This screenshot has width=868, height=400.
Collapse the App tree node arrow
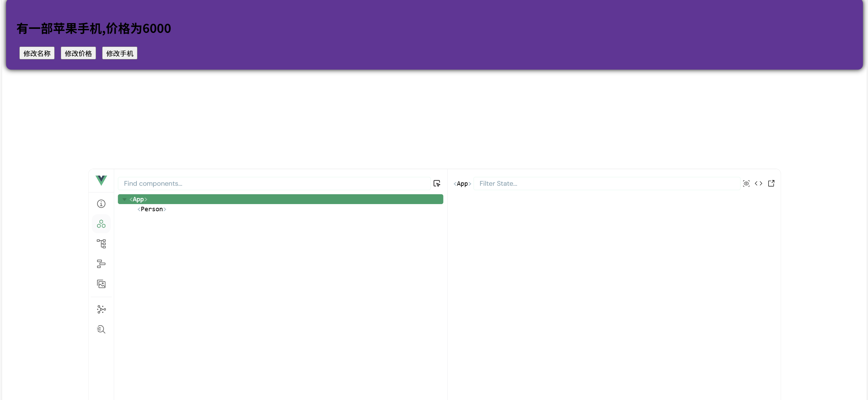click(x=125, y=200)
